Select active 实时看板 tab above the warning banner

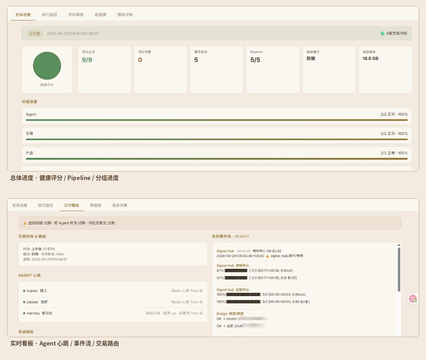(72, 205)
